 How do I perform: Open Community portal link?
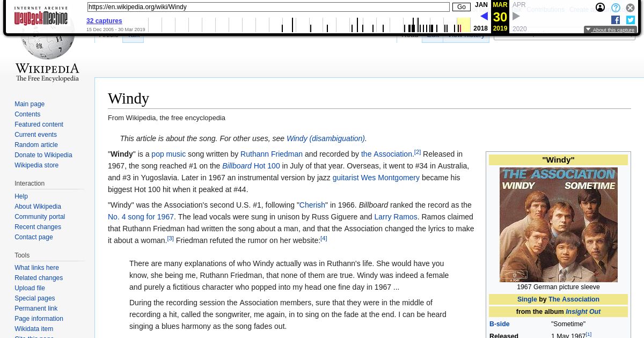(40, 217)
